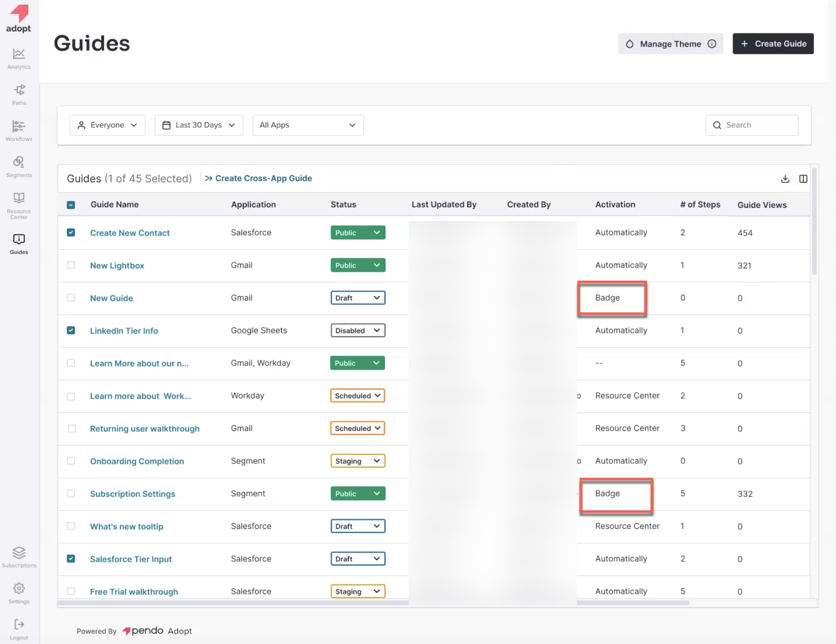Image resolution: width=836 pixels, height=644 pixels.
Task: Tick the Returning user walkthrough checkbox
Action: click(x=72, y=428)
